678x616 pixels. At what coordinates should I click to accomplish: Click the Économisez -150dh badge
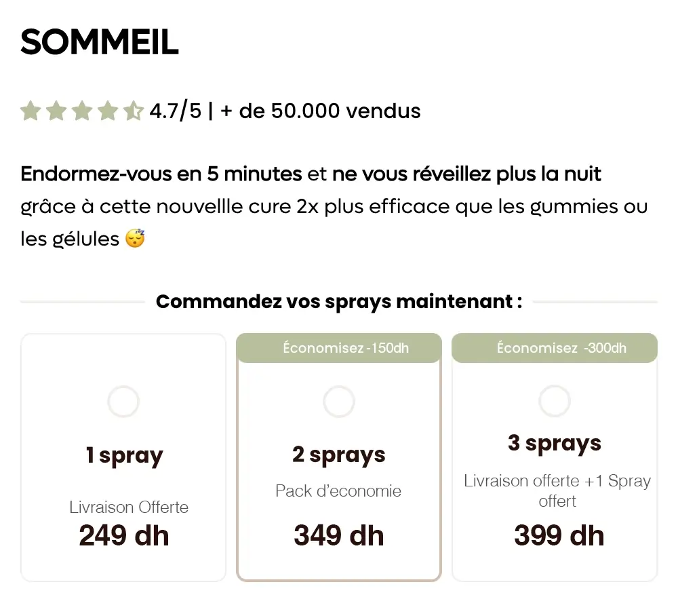tap(339, 348)
